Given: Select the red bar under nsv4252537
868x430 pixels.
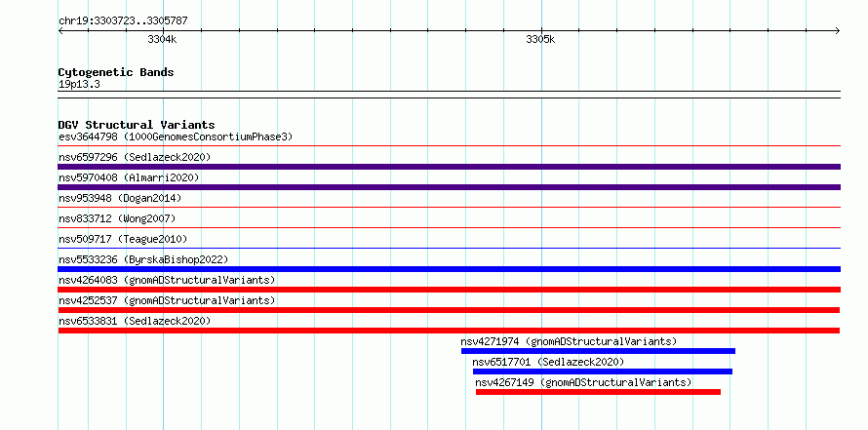Looking at the screenshot, I should [449, 310].
